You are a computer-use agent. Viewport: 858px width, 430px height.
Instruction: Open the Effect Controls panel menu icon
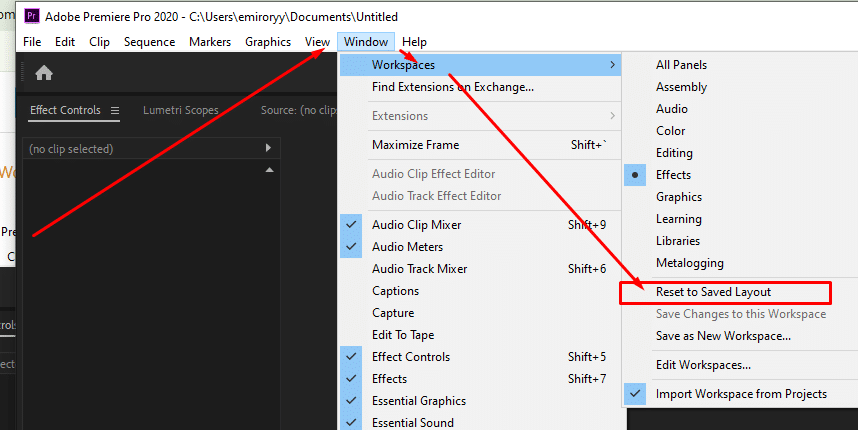(x=115, y=111)
